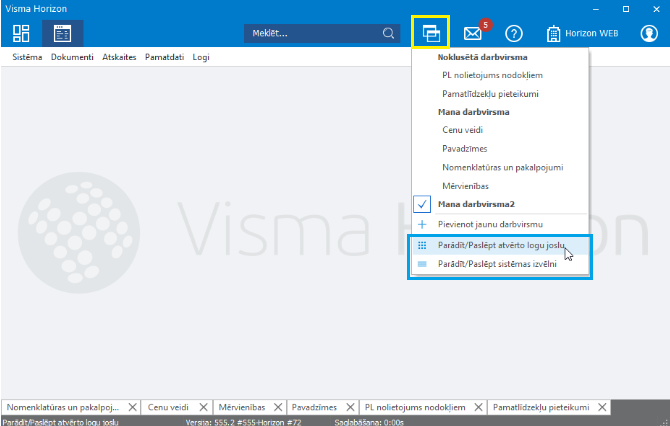The width and height of the screenshot is (670, 426).
Task: Close the Cenu veidi tab
Action: pos(203,407)
